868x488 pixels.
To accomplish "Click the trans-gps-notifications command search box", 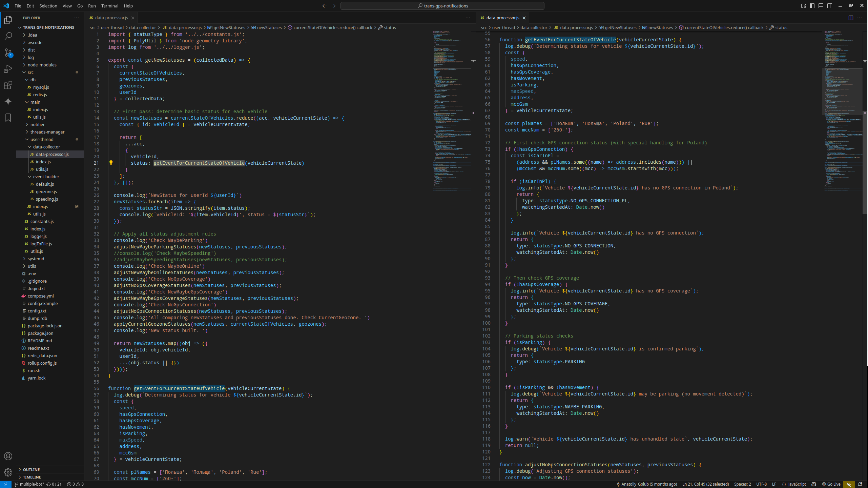I will pyautogui.click(x=442, y=6).
